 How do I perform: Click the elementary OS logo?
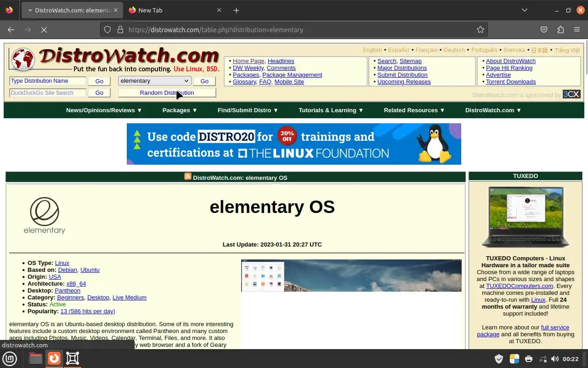click(45, 215)
